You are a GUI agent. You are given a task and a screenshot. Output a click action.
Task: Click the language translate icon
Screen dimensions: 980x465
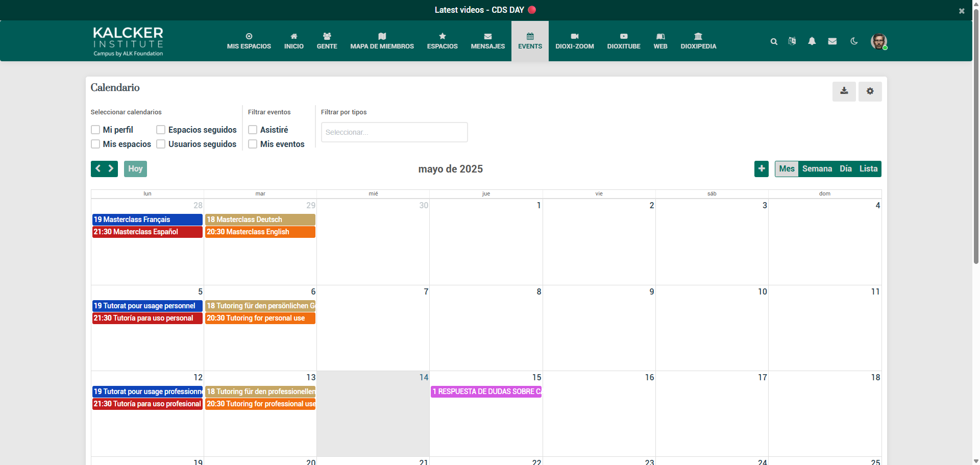tap(792, 41)
